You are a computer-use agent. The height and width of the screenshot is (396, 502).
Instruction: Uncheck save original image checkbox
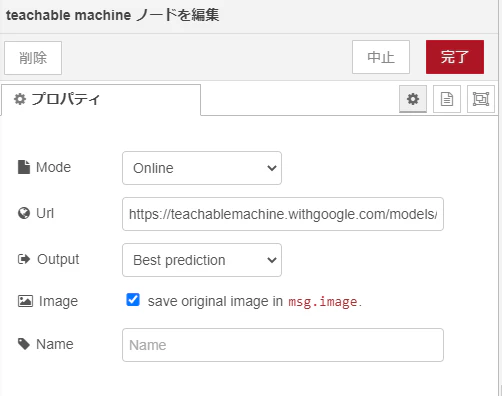point(133,300)
